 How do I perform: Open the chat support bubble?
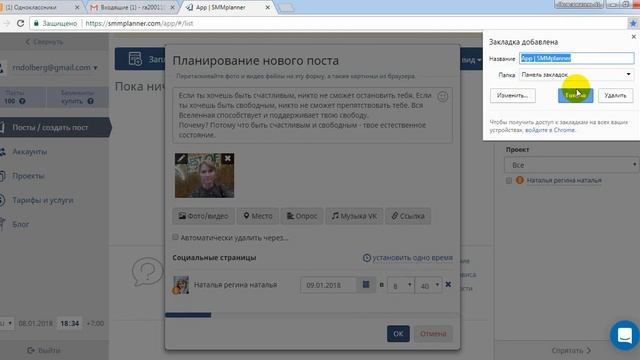click(x=624, y=335)
